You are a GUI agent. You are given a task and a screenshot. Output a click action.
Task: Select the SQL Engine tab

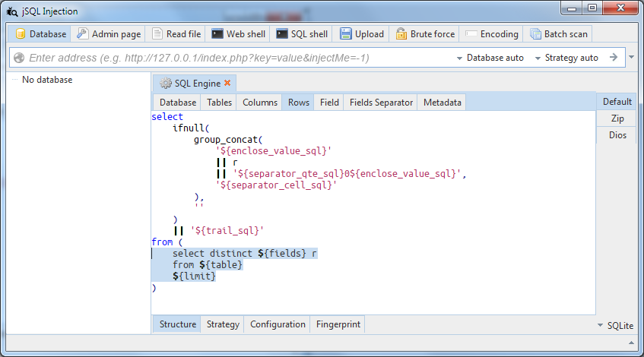195,84
